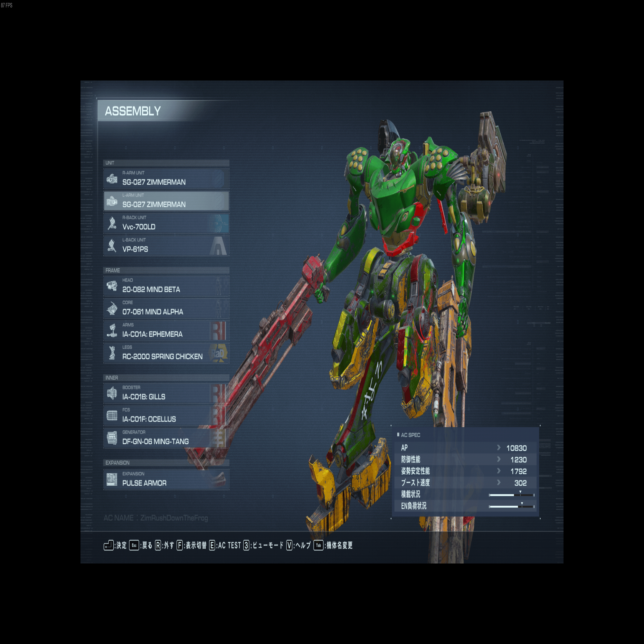Click the shotgun icon in R-ARM UNIT row

pyautogui.click(x=112, y=179)
